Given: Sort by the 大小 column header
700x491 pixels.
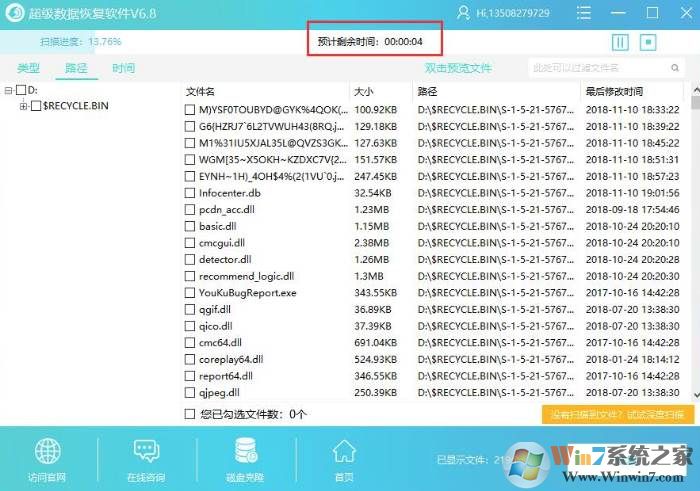Looking at the screenshot, I should tap(364, 91).
